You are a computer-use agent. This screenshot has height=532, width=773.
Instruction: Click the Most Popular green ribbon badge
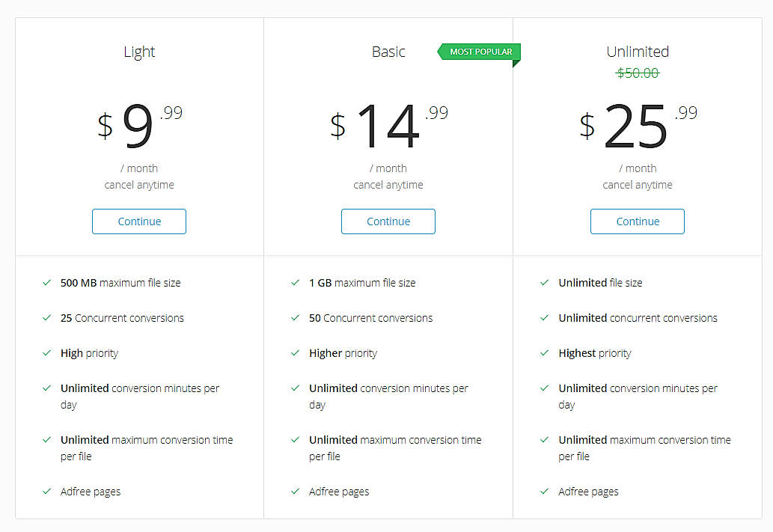[480, 52]
